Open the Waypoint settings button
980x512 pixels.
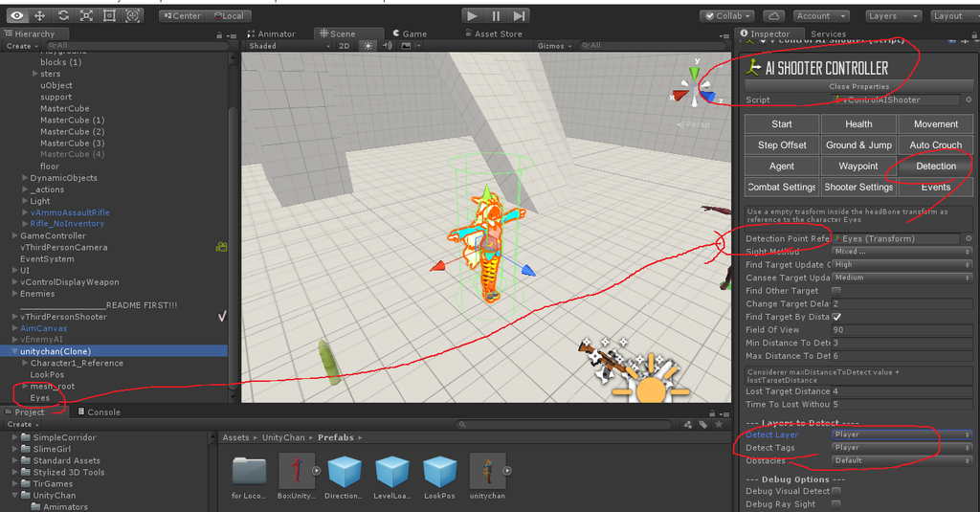[858, 166]
